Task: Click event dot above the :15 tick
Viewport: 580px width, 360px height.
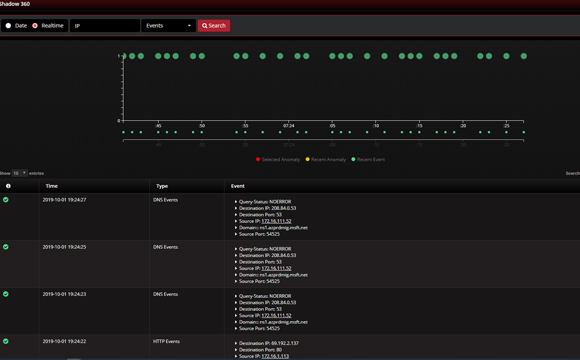Action: pyautogui.click(x=419, y=56)
